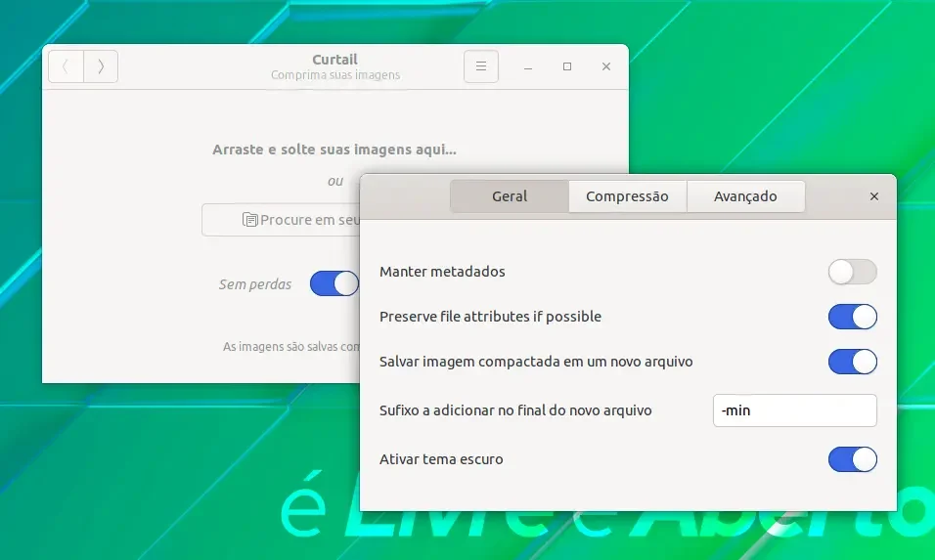
Task: Click the file browse icon on Procure button
Action: pyautogui.click(x=249, y=220)
